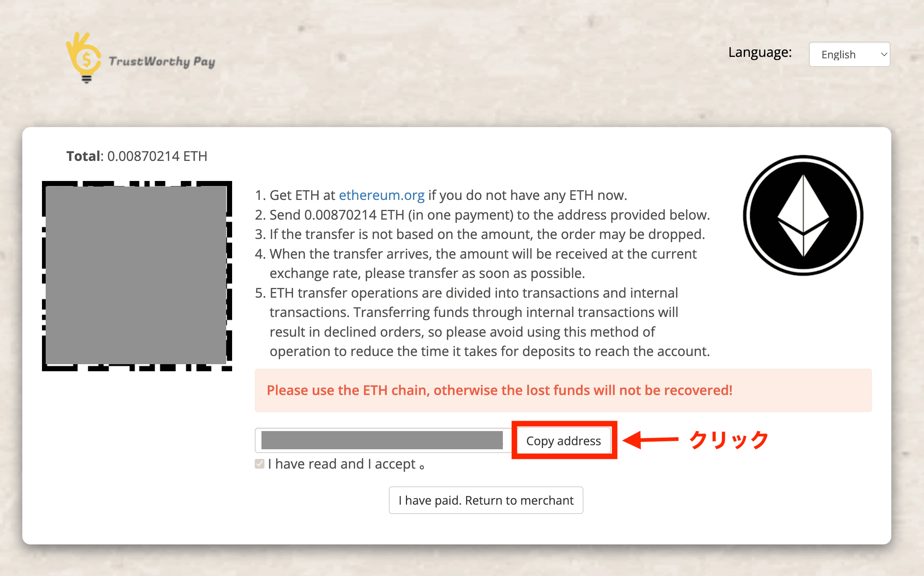Click the payment QR code image
924x576 pixels.
[x=137, y=276]
